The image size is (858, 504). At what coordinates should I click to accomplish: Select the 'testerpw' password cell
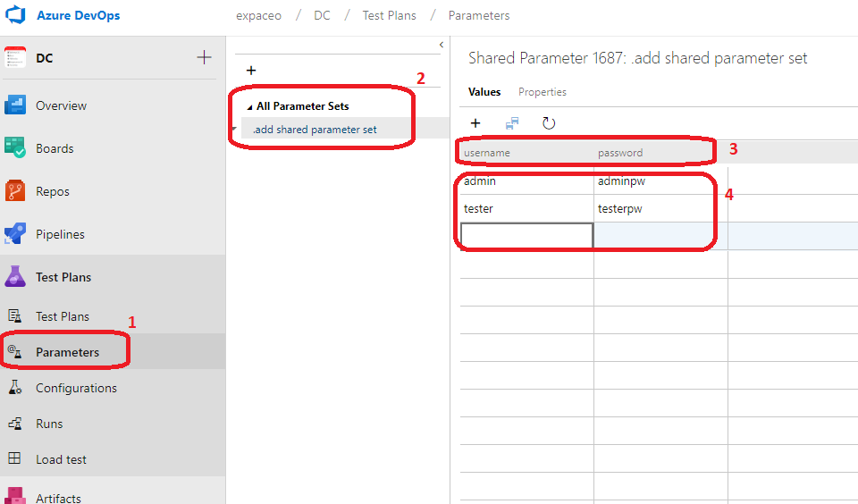[660, 208]
